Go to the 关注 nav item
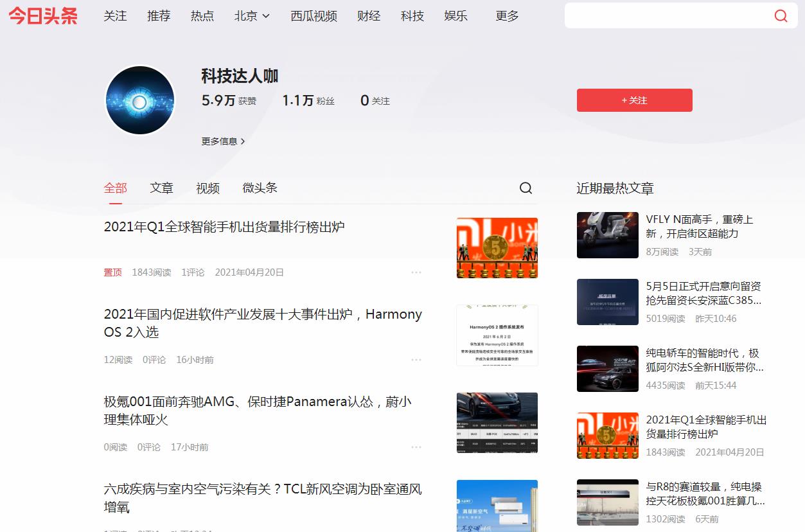Image resolution: width=805 pixels, height=532 pixels. click(115, 16)
